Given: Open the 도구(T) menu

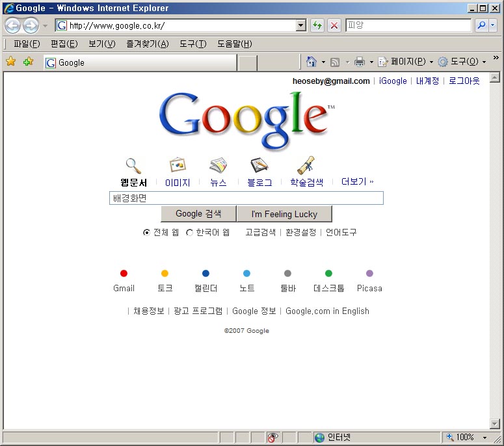Looking at the screenshot, I should 193,44.
